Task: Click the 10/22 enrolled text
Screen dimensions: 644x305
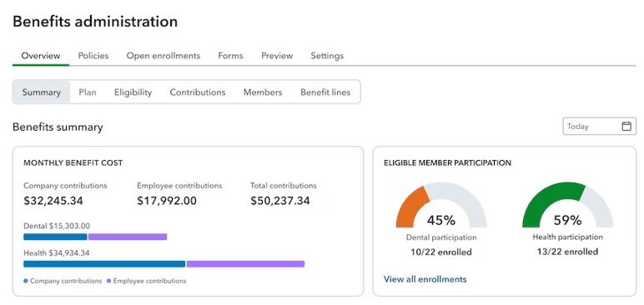Action: 441,252
